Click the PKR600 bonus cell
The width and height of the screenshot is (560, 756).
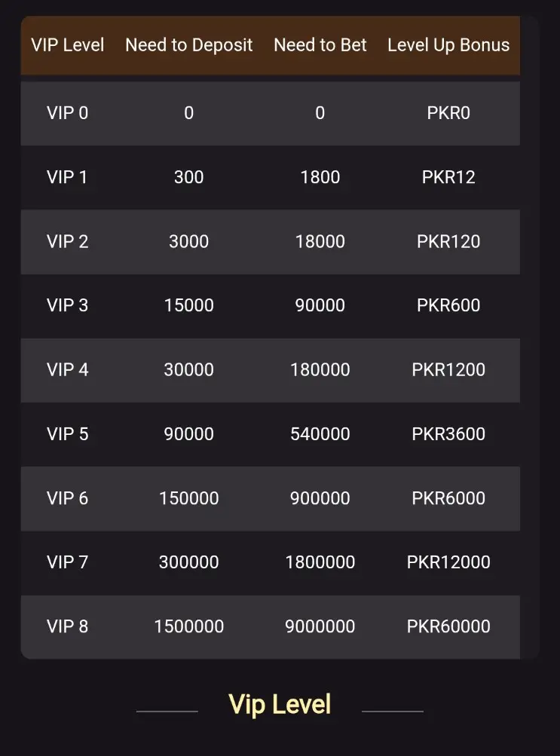point(448,305)
